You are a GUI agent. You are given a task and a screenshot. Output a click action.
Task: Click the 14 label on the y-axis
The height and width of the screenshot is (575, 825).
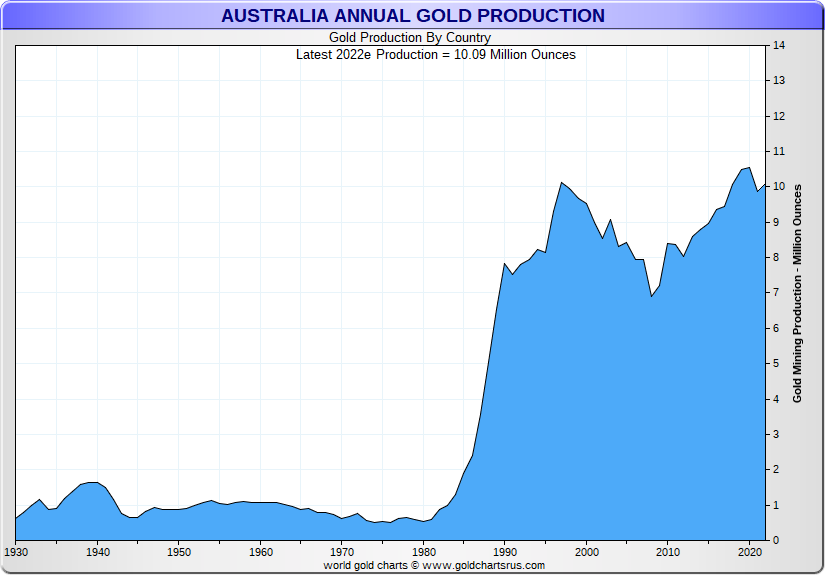(778, 45)
